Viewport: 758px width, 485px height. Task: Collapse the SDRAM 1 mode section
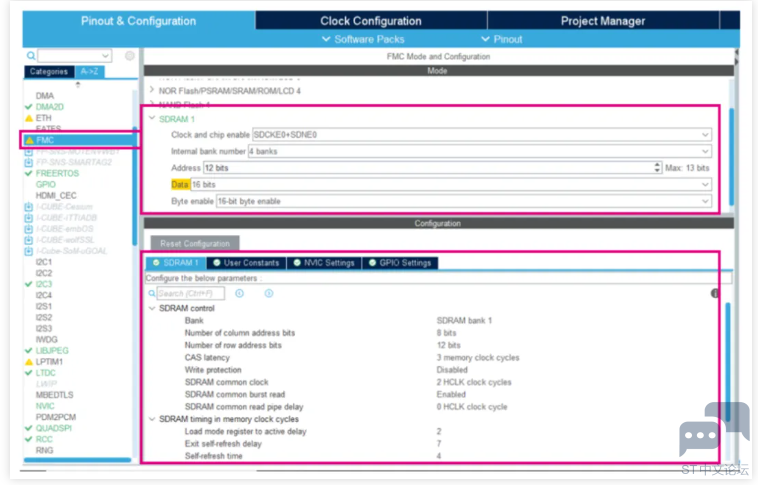152,118
